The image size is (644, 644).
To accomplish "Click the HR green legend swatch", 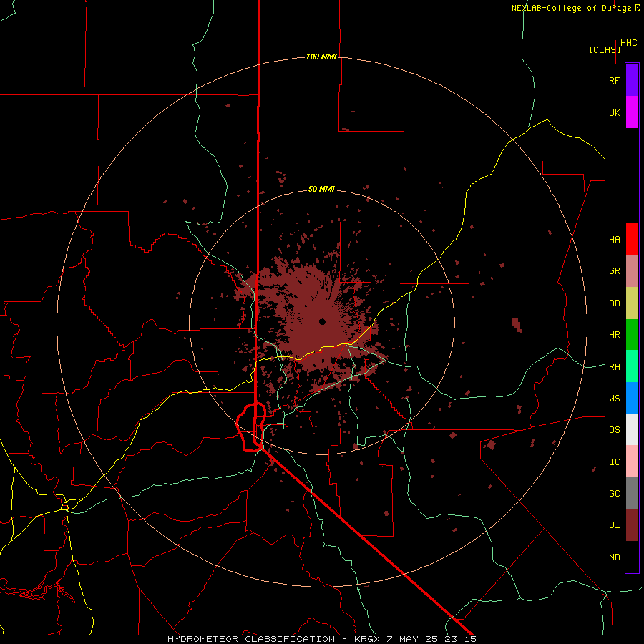I will [632, 335].
